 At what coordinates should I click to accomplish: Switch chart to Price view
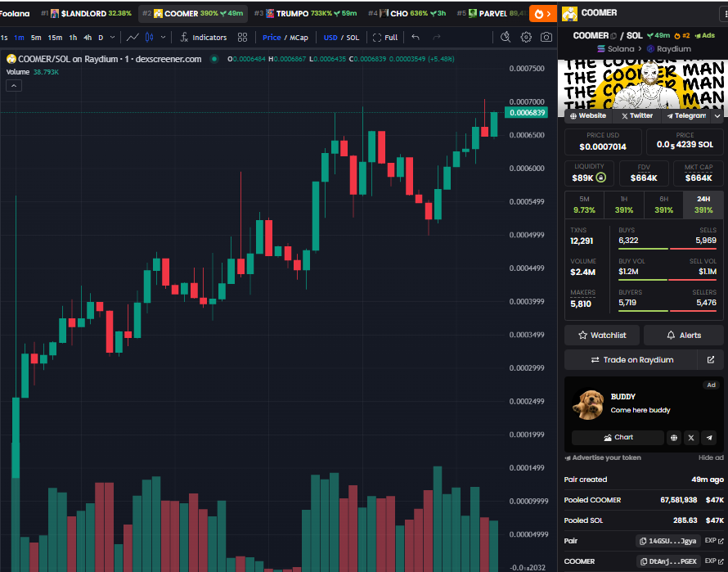coord(272,38)
